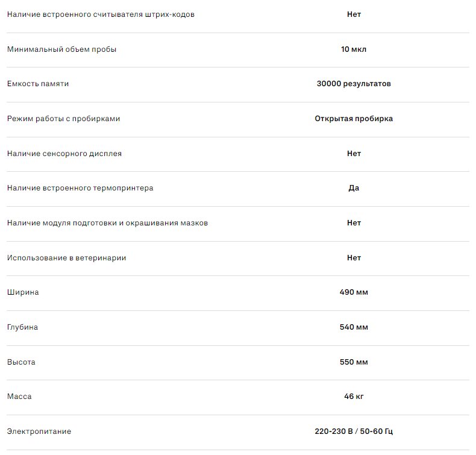The height and width of the screenshot is (455, 476).
Task: Click the 'Да' value for built-in thermal printer
Action: [x=354, y=188]
